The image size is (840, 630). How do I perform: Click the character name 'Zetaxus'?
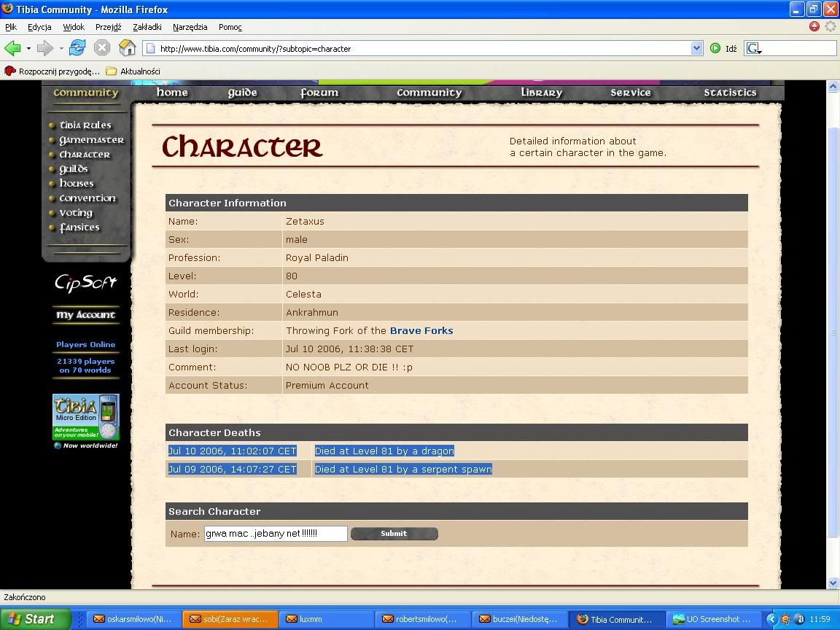tap(305, 221)
